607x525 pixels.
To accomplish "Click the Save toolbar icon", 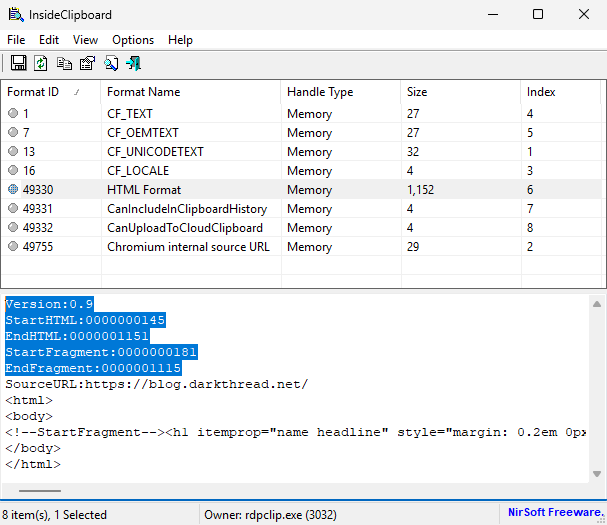I will 18,63.
